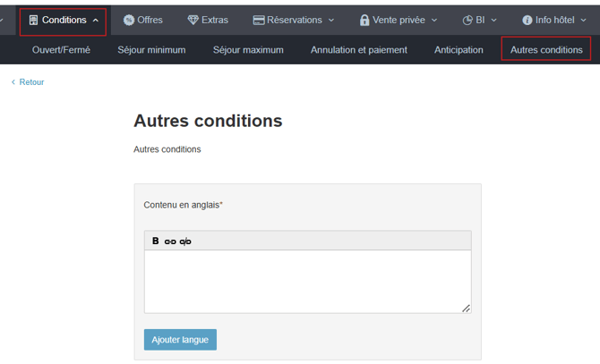Expand the BI dropdown arrow
The height and width of the screenshot is (364, 600).
coord(494,21)
